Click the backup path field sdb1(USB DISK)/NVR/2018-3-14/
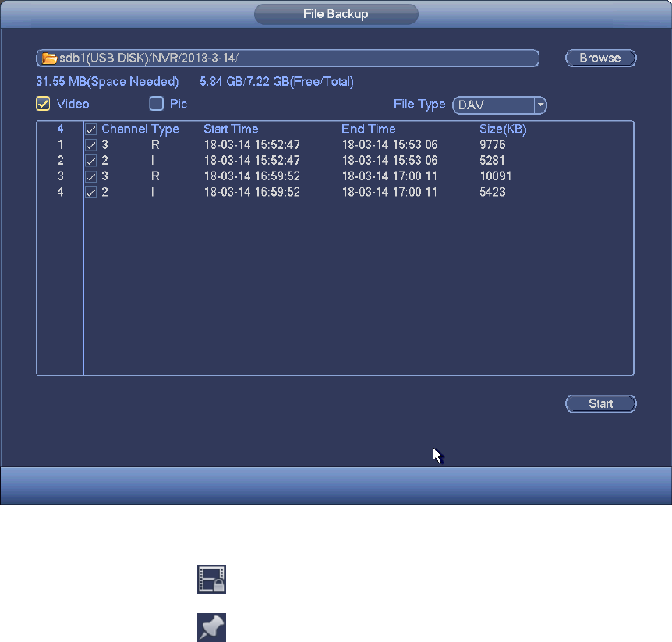 288,59
